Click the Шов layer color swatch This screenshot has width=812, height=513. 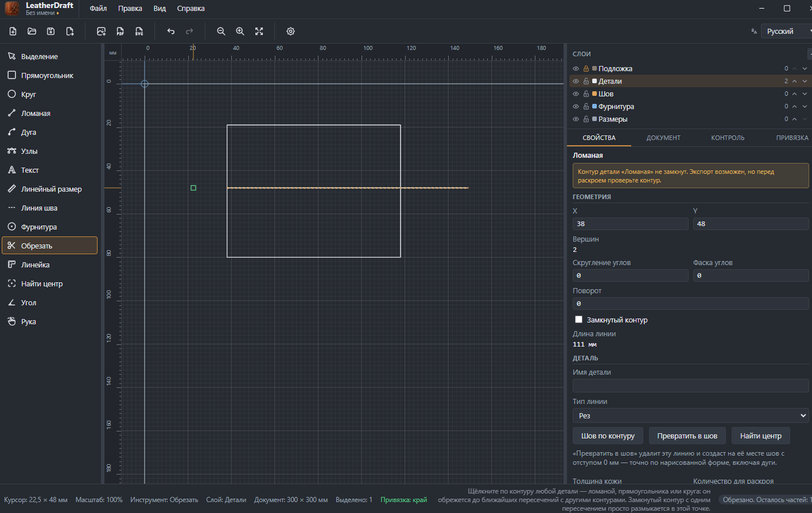tap(595, 94)
